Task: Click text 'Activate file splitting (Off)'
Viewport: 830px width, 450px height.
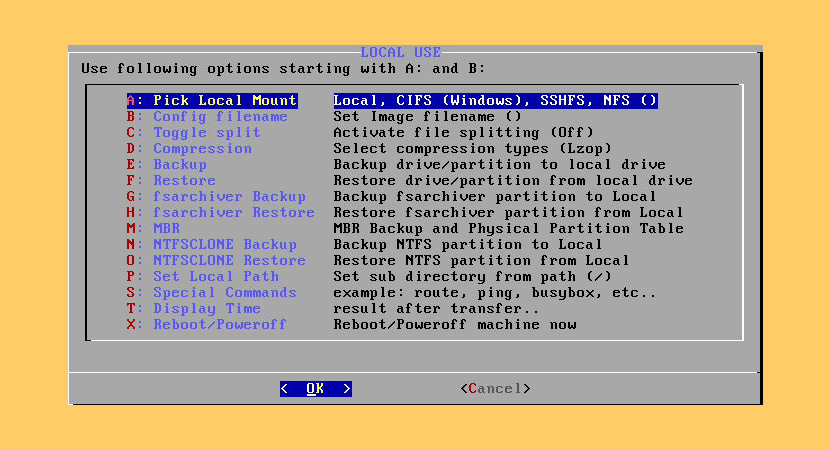Action: pos(463,132)
